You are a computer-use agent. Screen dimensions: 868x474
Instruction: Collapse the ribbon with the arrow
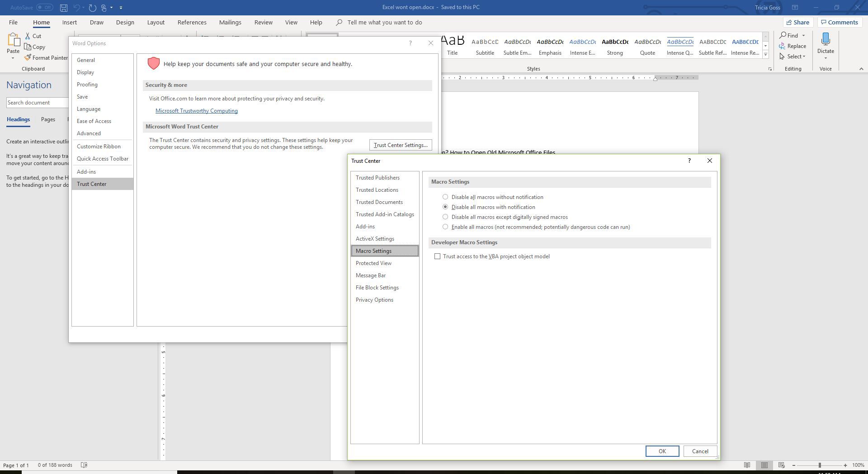(x=861, y=69)
